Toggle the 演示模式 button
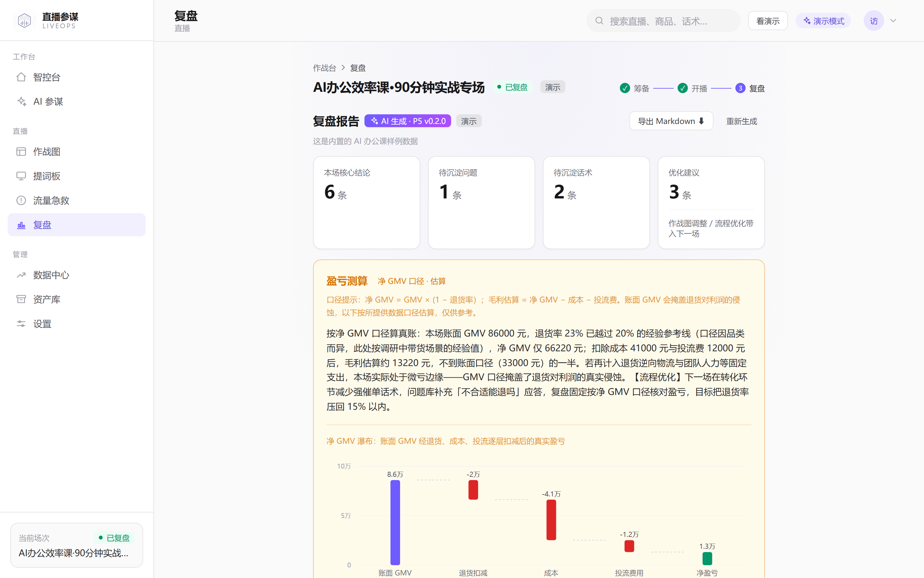924x578 pixels. (823, 21)
